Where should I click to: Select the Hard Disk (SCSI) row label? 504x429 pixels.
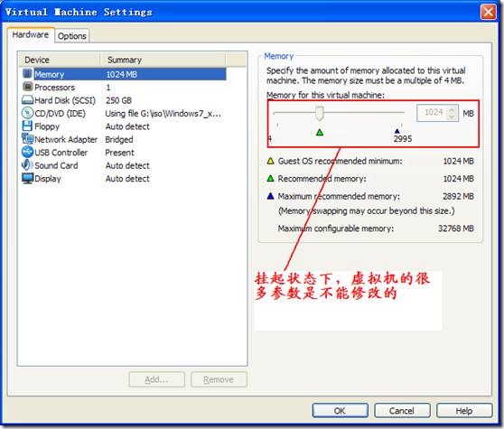[x=65, y=100]
